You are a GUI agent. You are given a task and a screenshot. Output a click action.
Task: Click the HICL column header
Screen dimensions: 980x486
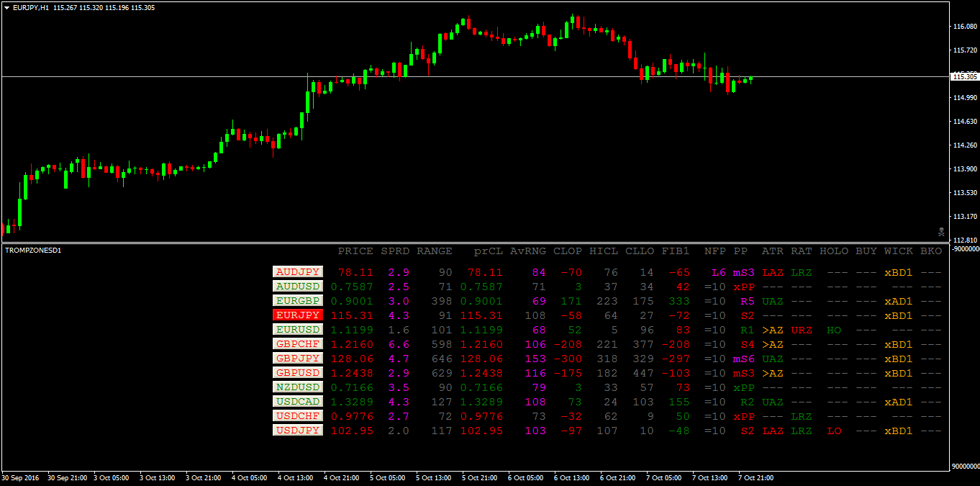(x=604, y=251)
